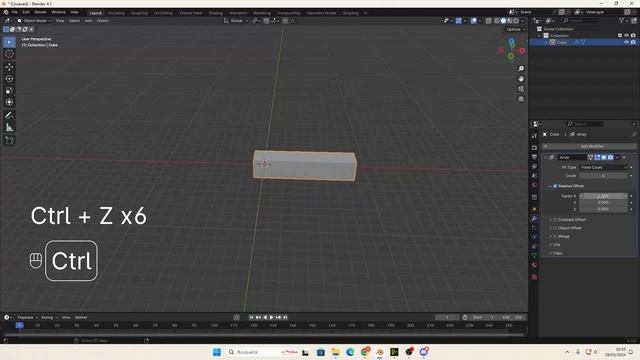640x360 pixels.
Task: Open the timeline Keying dropdown
Action: (49, 318)
